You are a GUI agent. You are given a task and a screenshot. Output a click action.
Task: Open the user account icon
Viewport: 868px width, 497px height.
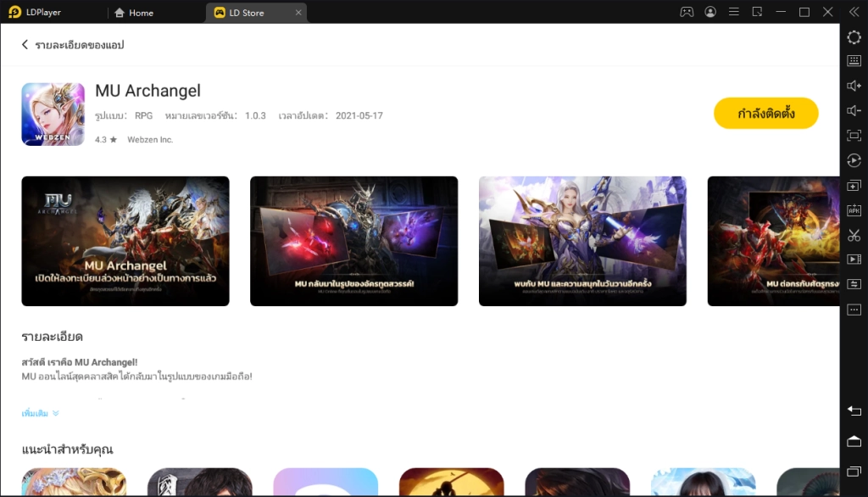coord(710,12)
